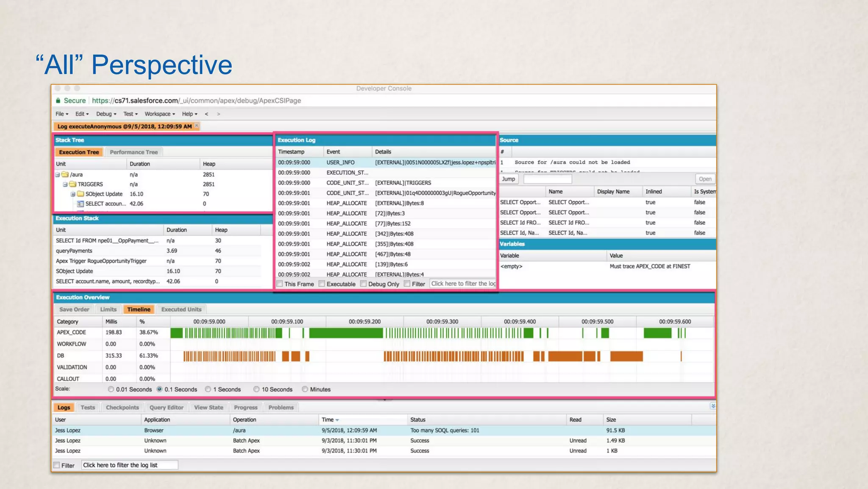Open the Debug menu dropdown
Screen dimensions: 868x489
pos(106,114)
